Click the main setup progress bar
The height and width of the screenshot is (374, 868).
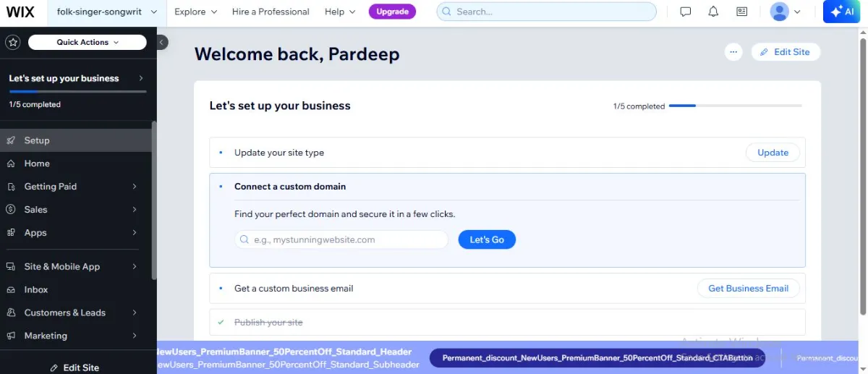[x=735, y=106]
